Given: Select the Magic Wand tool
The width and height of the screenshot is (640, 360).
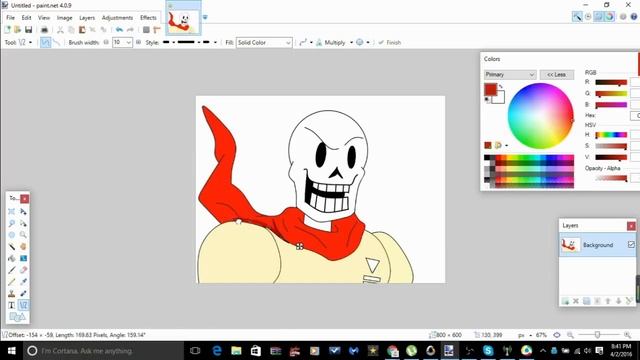Looking at the screenshot, I should (11, 247).
